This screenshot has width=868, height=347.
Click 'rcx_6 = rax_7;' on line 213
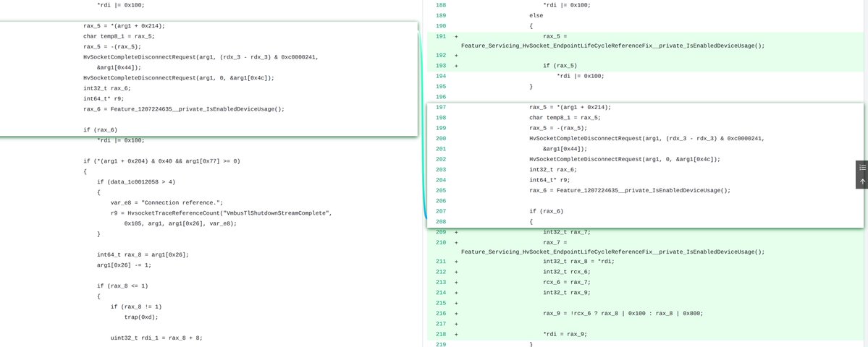(567, 282)
